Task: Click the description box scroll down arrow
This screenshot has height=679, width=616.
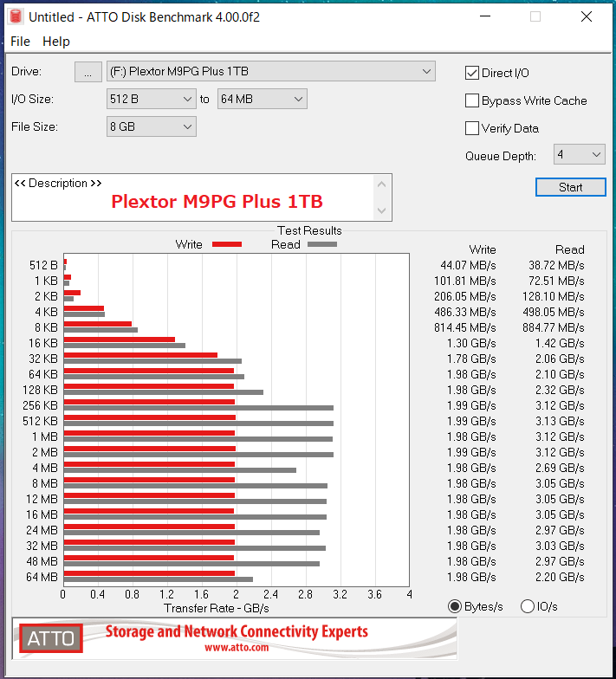Action: [381, 211]
